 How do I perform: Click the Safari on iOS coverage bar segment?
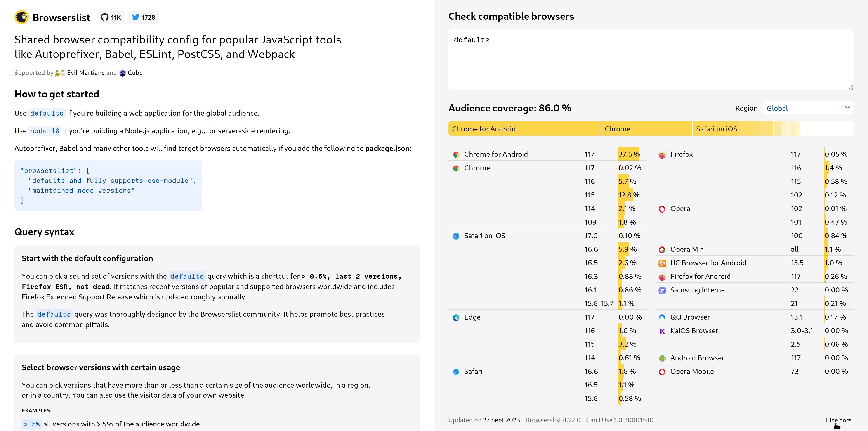click(x=716, y=129)
